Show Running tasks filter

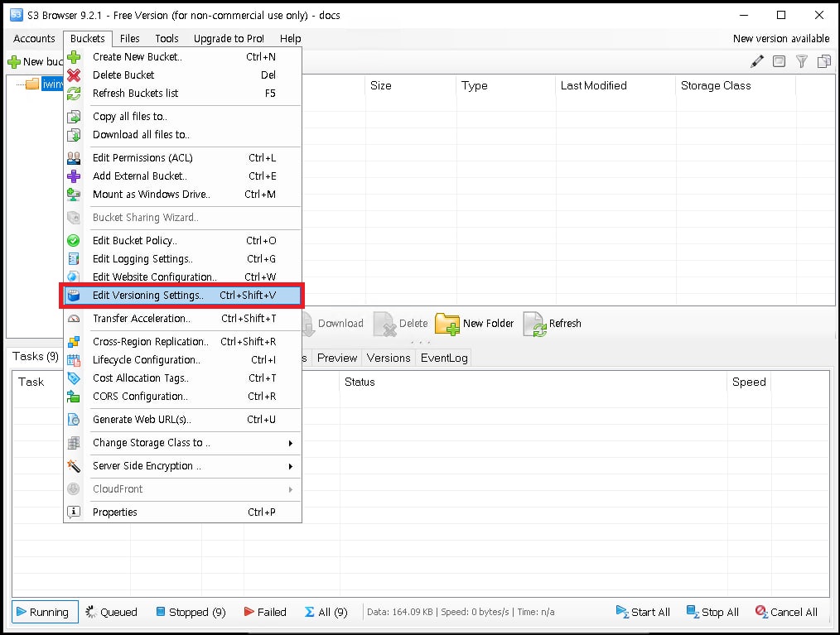(x=45, y=612)
